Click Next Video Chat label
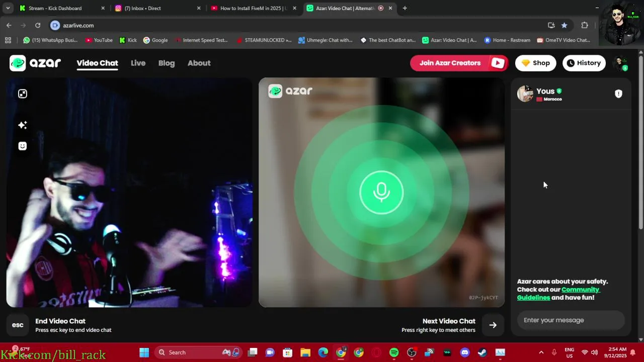644x362 pixels. [x=449, y=321]
